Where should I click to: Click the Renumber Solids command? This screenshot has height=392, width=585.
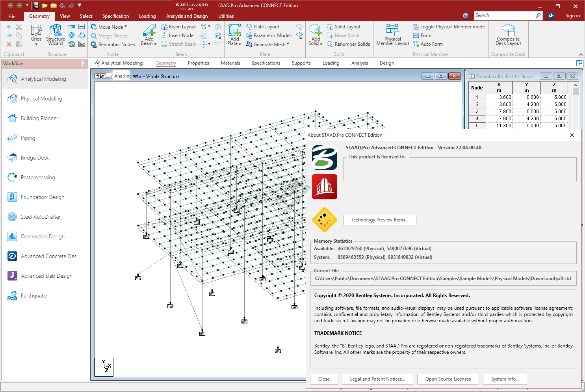click(349, 44)
